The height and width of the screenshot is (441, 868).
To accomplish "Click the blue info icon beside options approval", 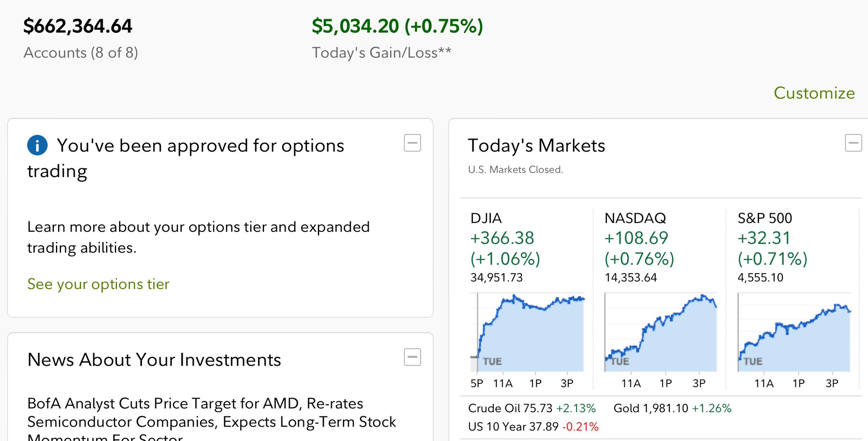I will tap(37, 145).
